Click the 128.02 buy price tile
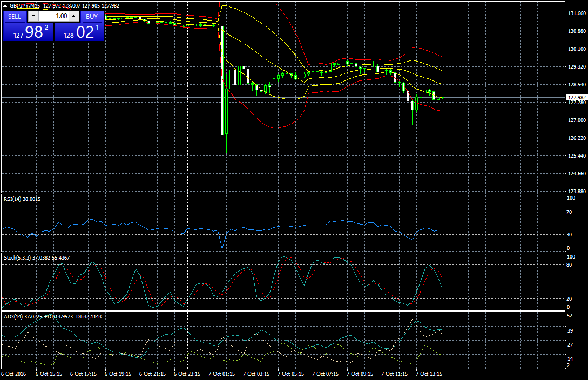Image resolution: width=588 pixels, height=380 pixels. [79, 32]
